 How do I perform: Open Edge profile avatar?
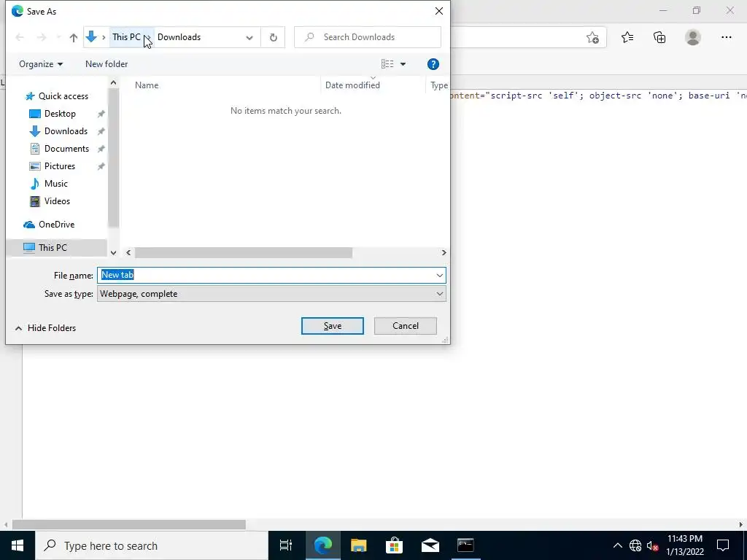click(693, 37)
